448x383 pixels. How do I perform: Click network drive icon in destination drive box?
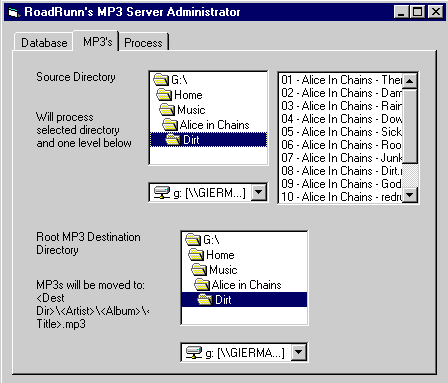click(194, 352)
